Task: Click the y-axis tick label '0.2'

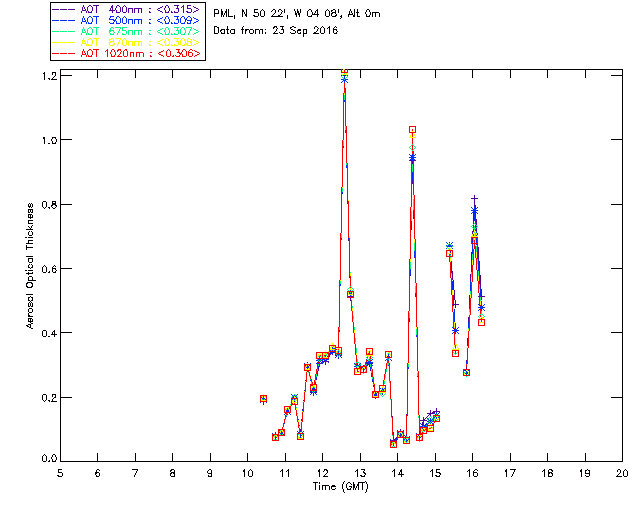Action: pos(49,398)
